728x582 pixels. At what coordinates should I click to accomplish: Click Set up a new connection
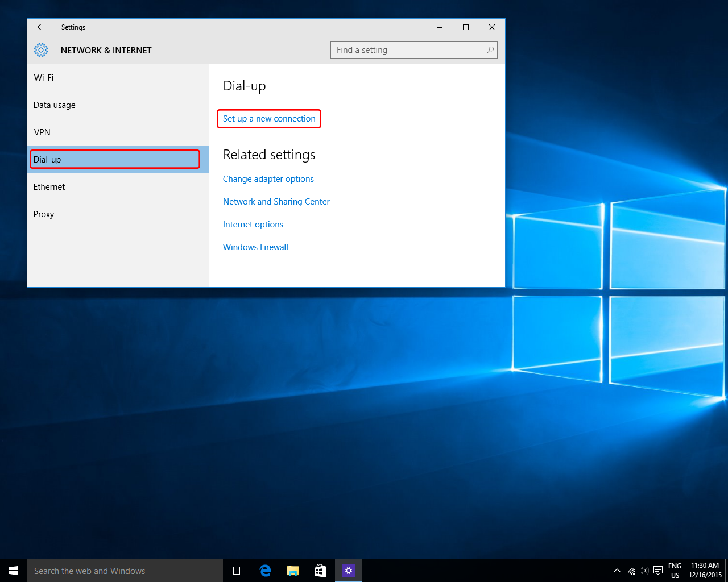pyautogui.click(x=269, y=119)
